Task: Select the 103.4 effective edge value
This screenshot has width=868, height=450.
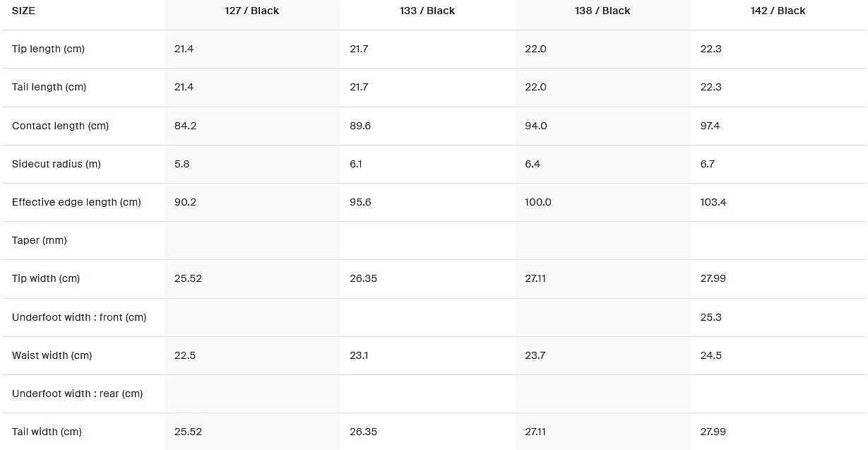Action: 713,202
